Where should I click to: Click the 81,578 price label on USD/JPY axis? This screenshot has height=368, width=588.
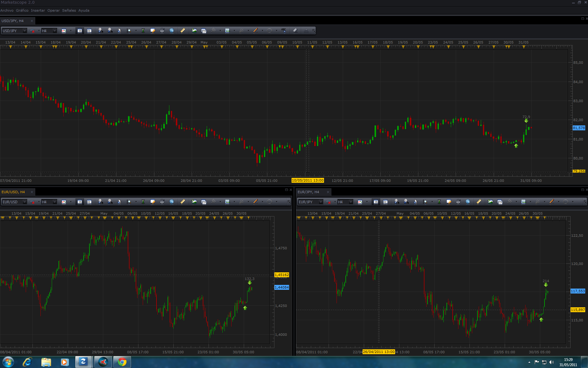coord(579,128)
